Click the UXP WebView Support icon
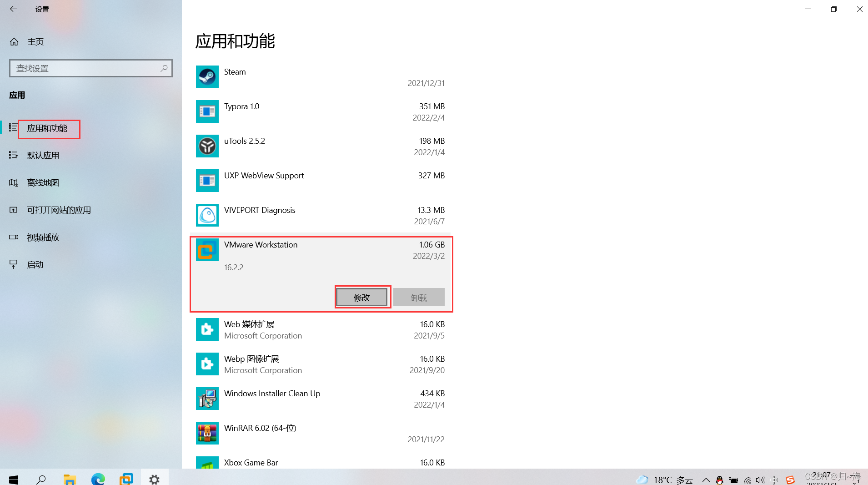The image size is (868, 485). (x=207, y=181)
